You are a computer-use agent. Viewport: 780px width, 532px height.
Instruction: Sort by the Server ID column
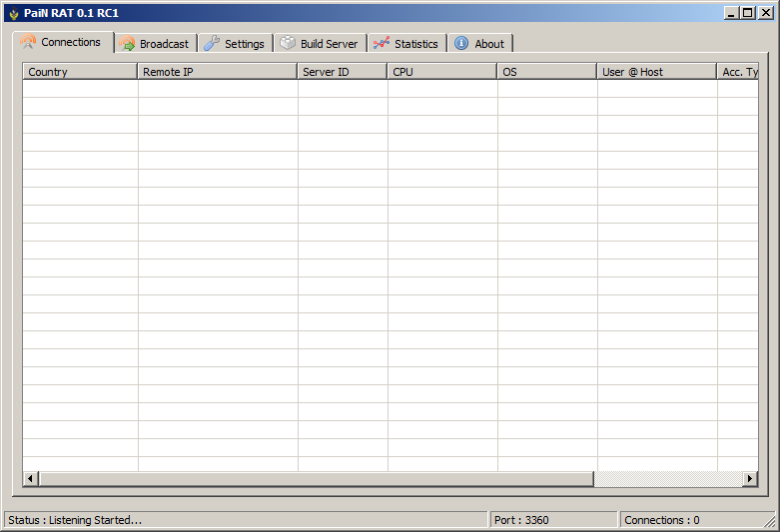click(343, 72)
